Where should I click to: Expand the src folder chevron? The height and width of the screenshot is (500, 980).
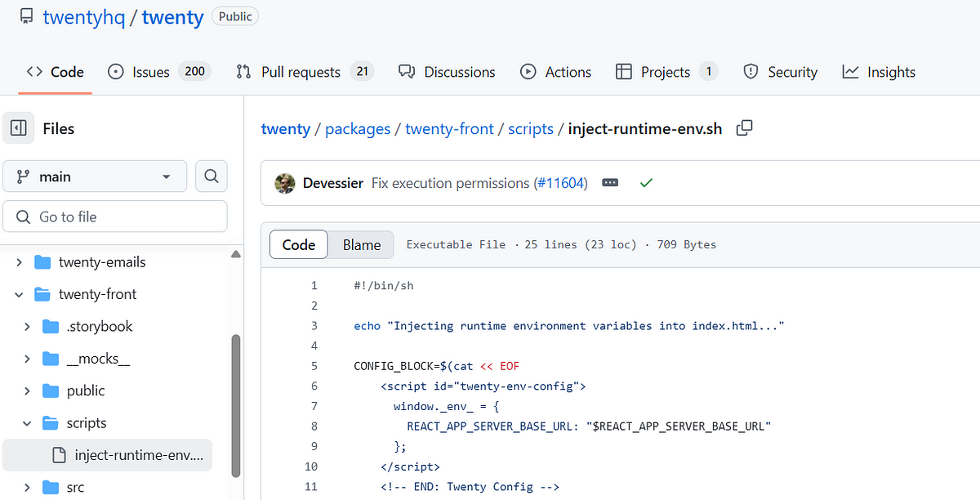point(27,488)
